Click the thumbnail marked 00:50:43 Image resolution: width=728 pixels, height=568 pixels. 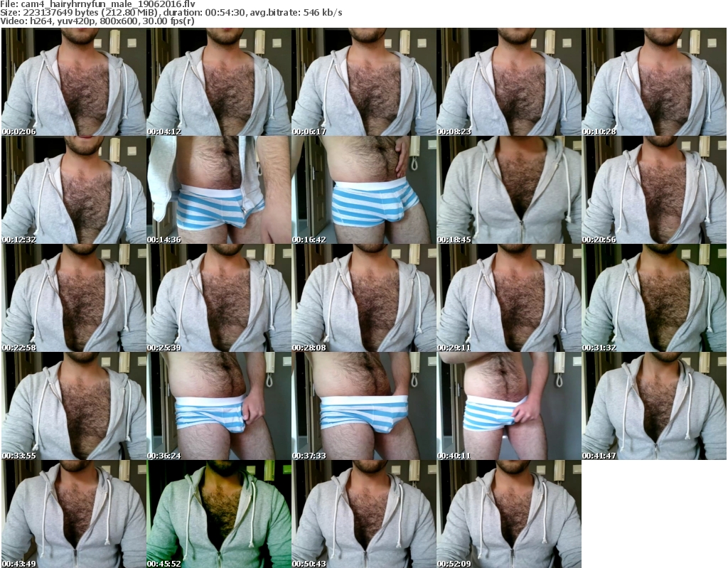[363, 514]
